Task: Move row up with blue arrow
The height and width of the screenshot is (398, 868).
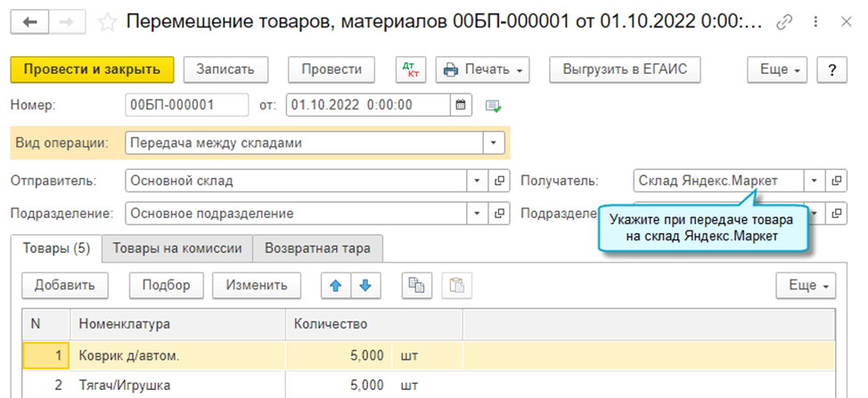Action: point(336,285)
